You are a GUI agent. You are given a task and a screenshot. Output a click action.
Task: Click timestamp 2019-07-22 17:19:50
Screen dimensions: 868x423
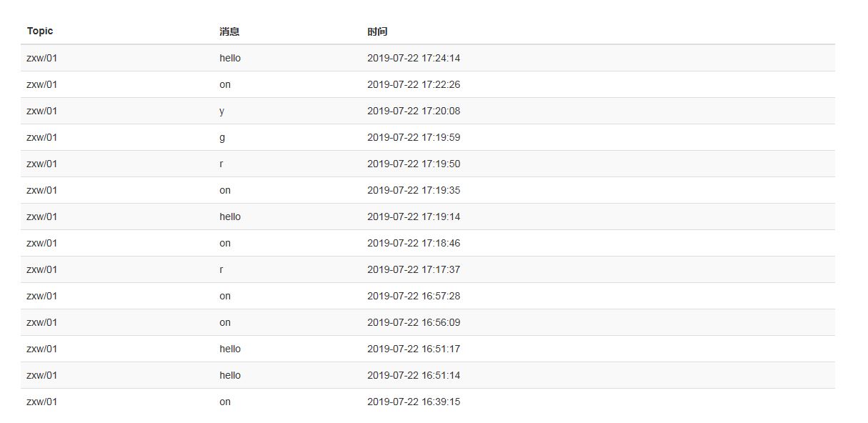[414, 164]
